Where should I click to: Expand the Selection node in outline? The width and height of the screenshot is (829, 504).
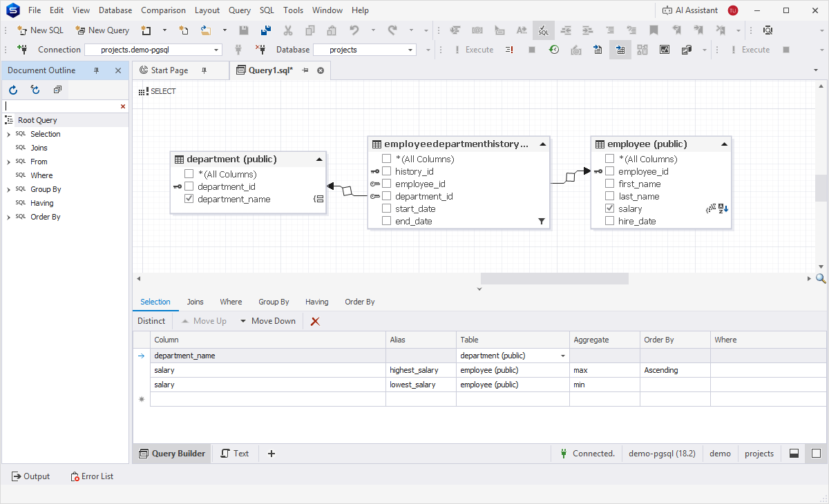8,134
